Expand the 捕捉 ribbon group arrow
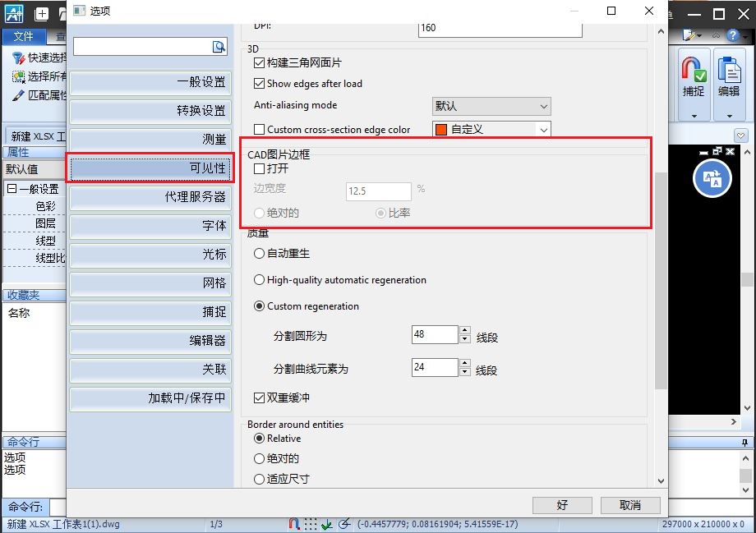Viewport: 756px width, 533px height. coord(694,116)
